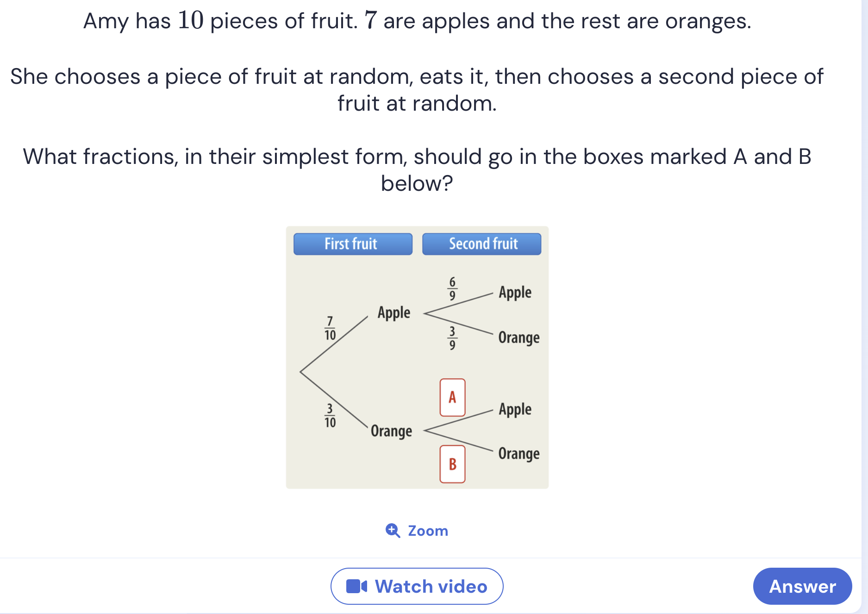Click the bottom second-fruit Orange outcome
The width and height of the screenshot is (868, 614).
tap(518, 454)
